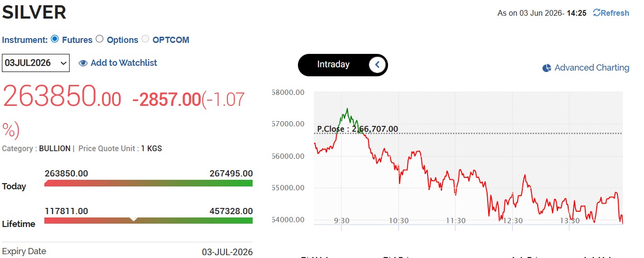The height and width of the screenshot is (258, 644).
Task: Select the OPTCOM radio button
Action: click(x=145, y=39)
